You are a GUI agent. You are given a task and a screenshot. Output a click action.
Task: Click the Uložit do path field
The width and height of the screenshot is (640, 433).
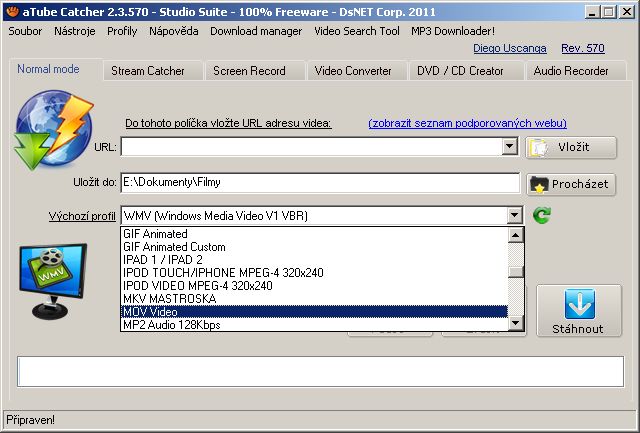pyautogui.click(x=320, y=182)
